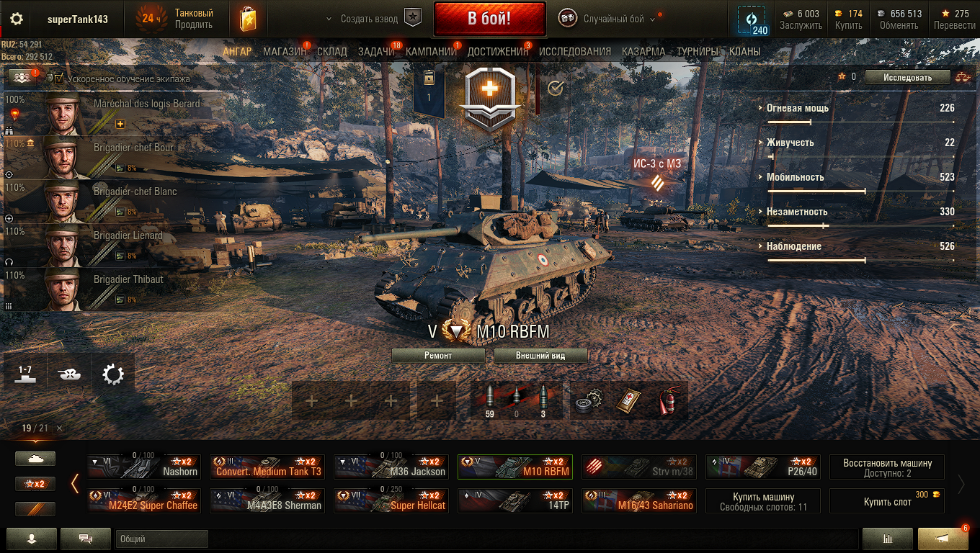Switch to the КАЗАРМА tab
This screenshot has width=980, height=553.
pyautogui.click(x=643, y=52)
